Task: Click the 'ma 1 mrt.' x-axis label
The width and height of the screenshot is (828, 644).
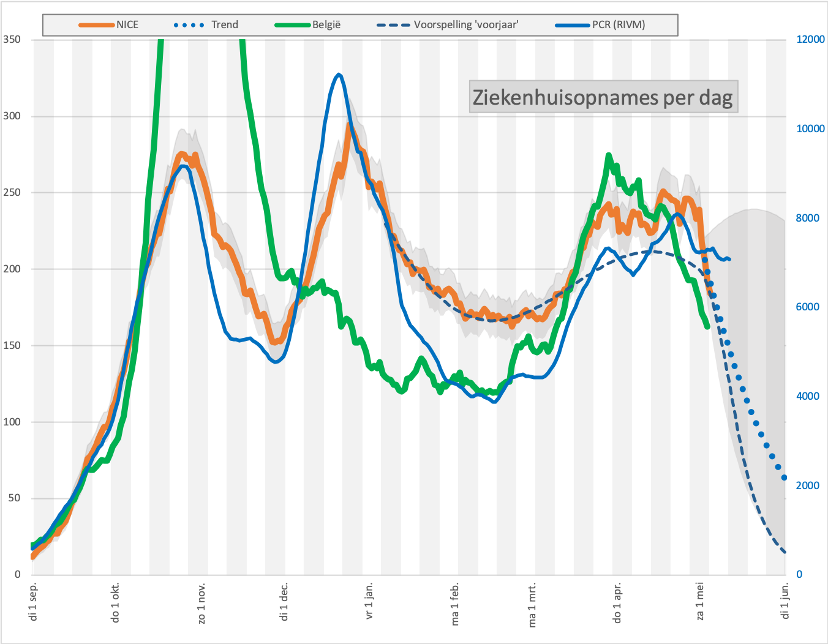Action: 532,604
